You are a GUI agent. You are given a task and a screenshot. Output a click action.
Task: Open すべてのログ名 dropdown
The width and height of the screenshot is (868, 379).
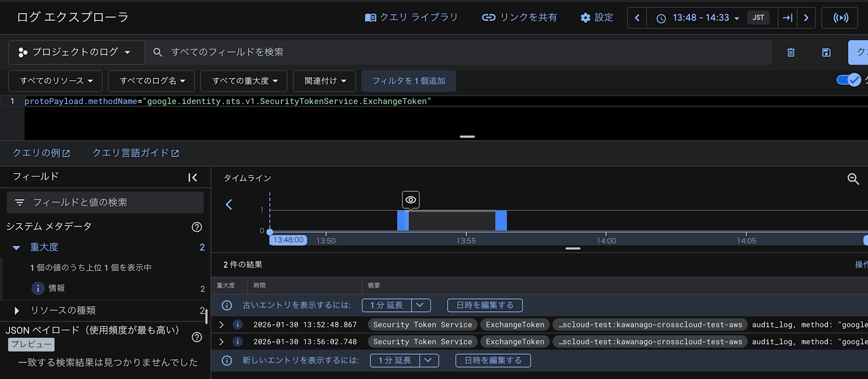[151, 81]
